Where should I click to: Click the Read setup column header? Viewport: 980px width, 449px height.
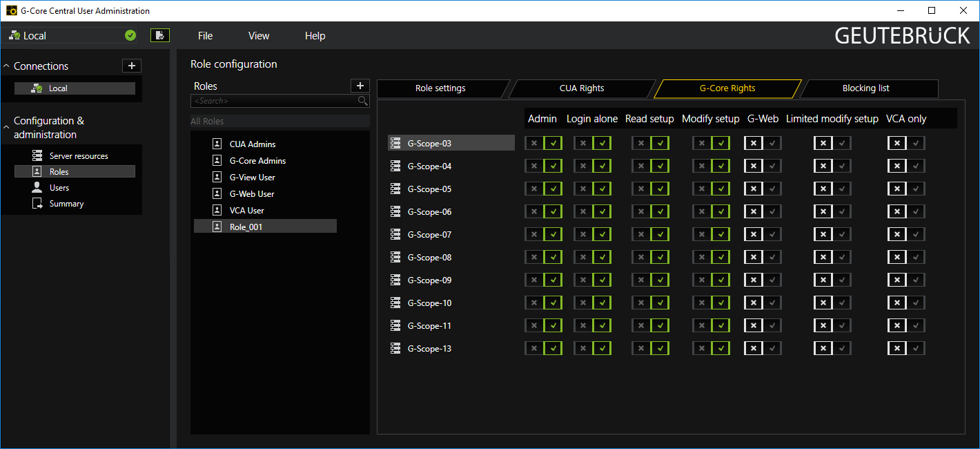tap(649, 119)
